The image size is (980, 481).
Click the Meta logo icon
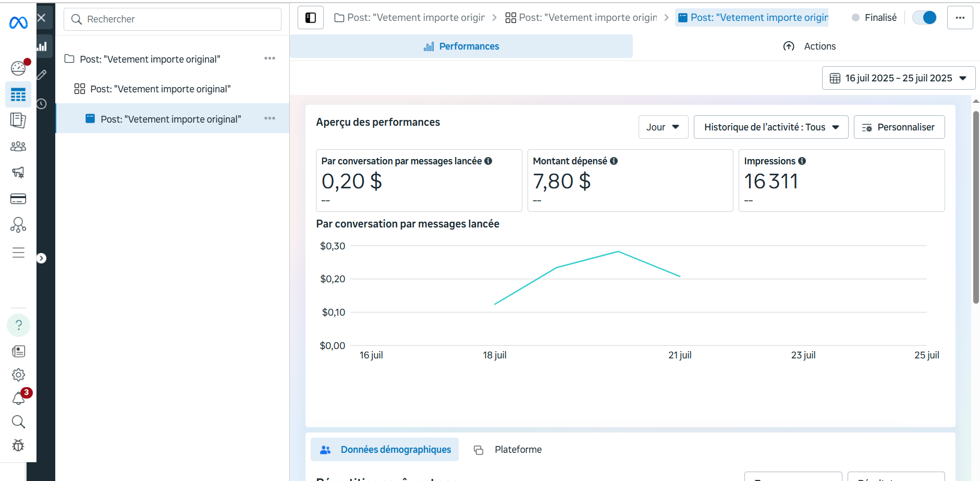click(18, 22)
